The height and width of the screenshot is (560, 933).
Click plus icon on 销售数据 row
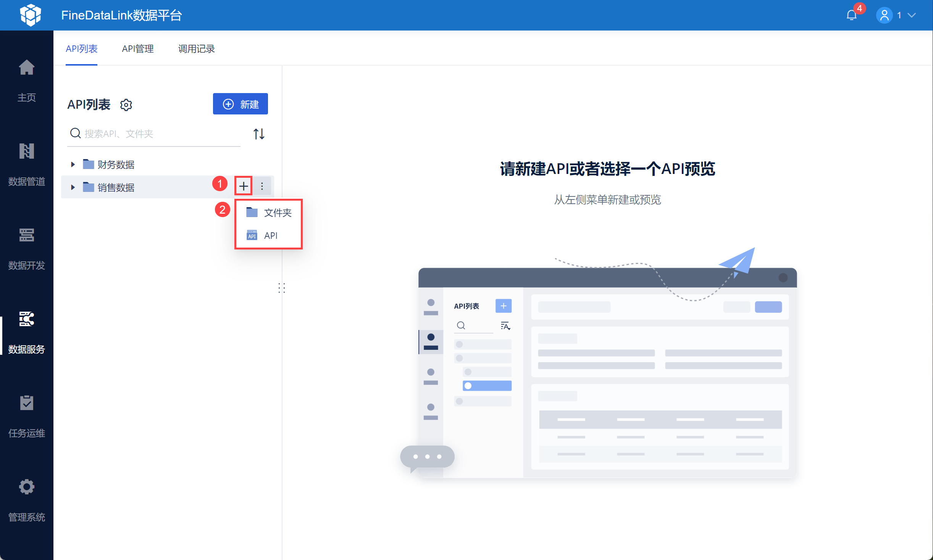pyautogui.click(x=244, y=187)
